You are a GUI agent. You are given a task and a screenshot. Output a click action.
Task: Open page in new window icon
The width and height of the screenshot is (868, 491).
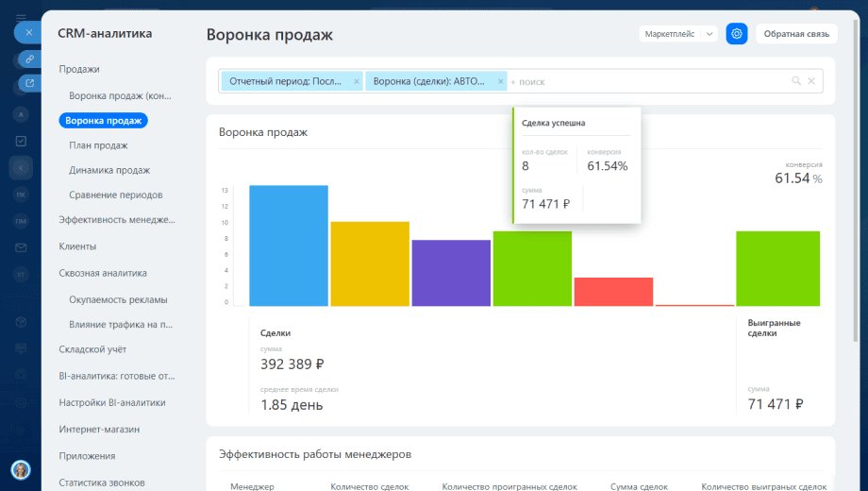pos(29,83)
